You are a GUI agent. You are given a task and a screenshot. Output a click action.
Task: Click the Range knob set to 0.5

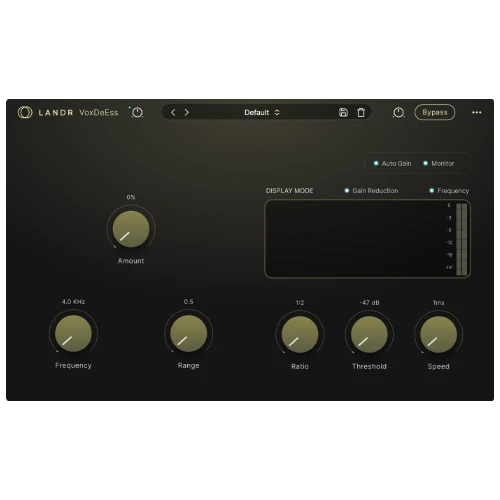pos(189,334)
